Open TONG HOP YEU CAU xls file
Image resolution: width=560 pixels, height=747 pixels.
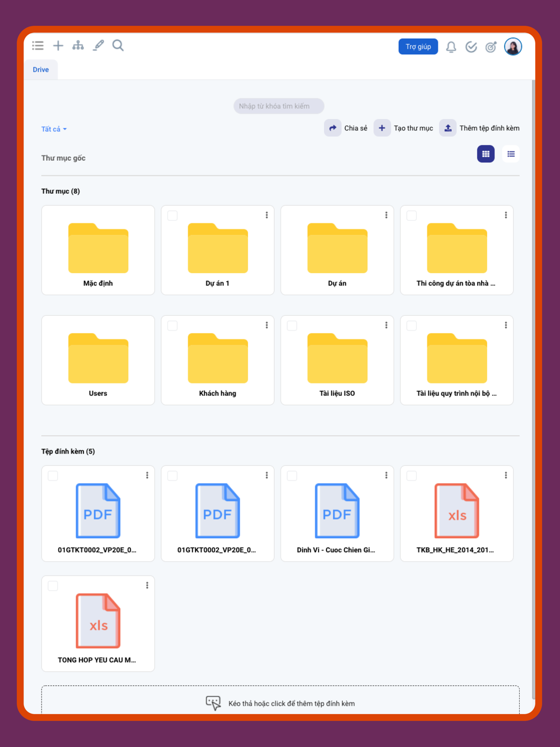coord(98,624)
